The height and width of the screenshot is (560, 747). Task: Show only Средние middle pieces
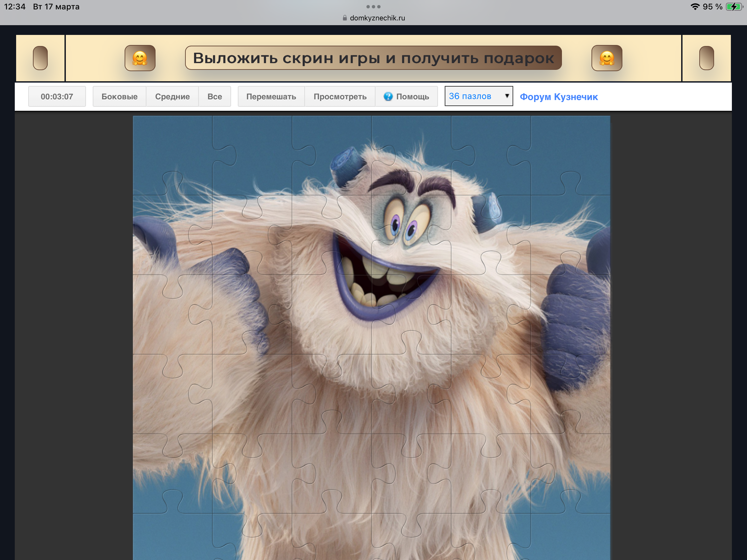click(172, 97)
